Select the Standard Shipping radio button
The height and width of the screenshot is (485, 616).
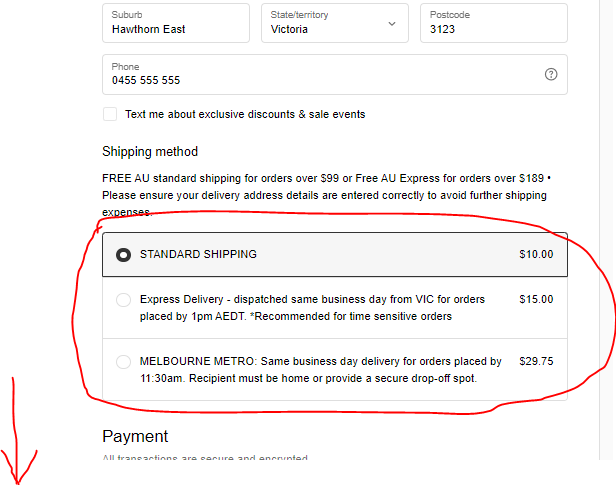click(x=123, y=254)
